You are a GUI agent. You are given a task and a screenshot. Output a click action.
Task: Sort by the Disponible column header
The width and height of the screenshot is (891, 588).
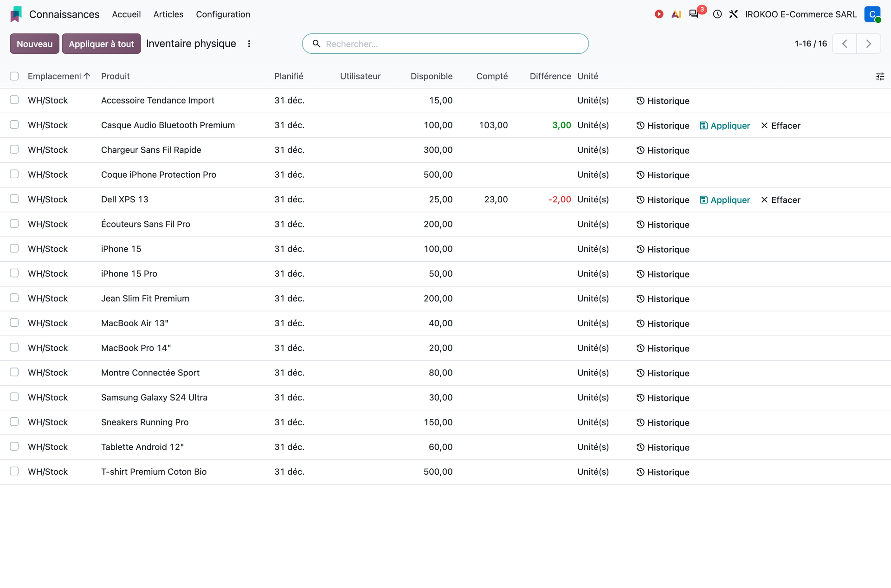pos(431,76)
